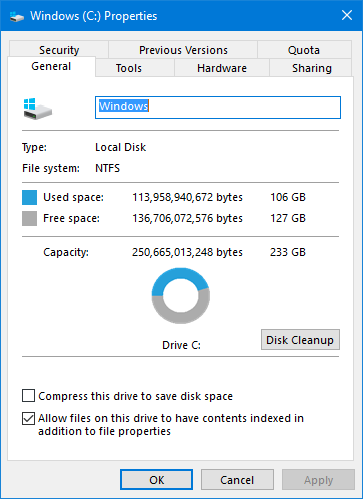Click the '127 GB' free value
Viewport: 363px width, 499px height.
coord(288,218)
